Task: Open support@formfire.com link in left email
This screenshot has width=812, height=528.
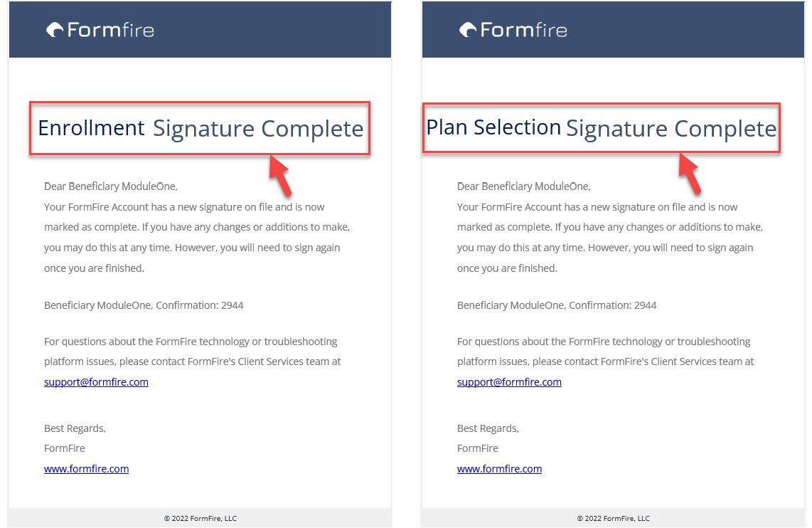Action: click(96, 382)
